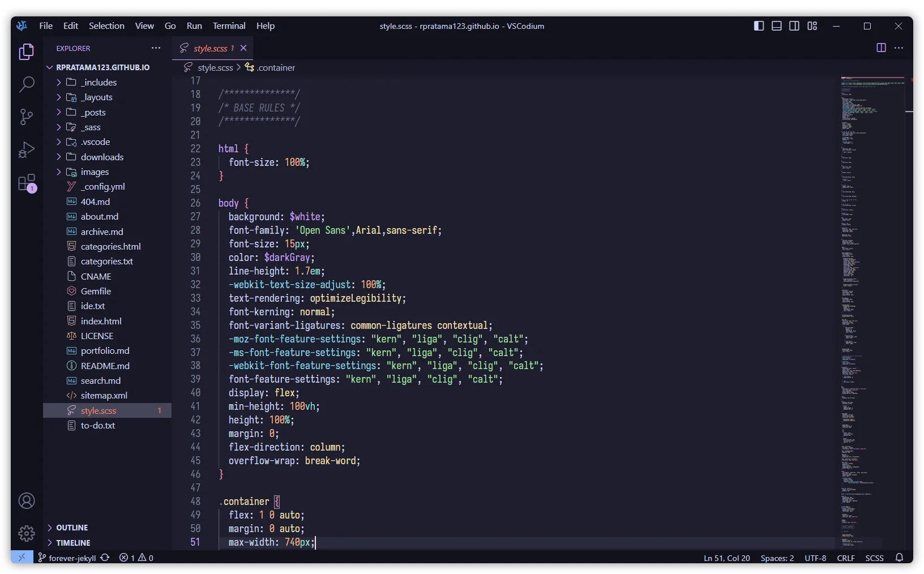The image size is (924, 574).
Task: Open the Search view in activity bar
Action: coord(27,85)
